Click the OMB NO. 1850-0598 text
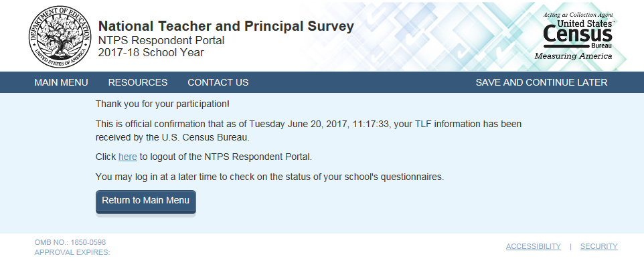This screenshot has width=644, height=271. coord(70,242)
